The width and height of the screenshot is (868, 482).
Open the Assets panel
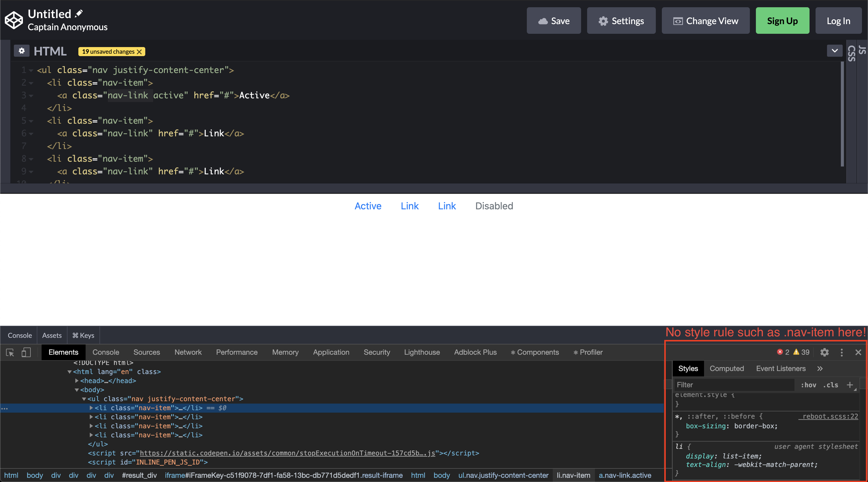pos(52,335)
